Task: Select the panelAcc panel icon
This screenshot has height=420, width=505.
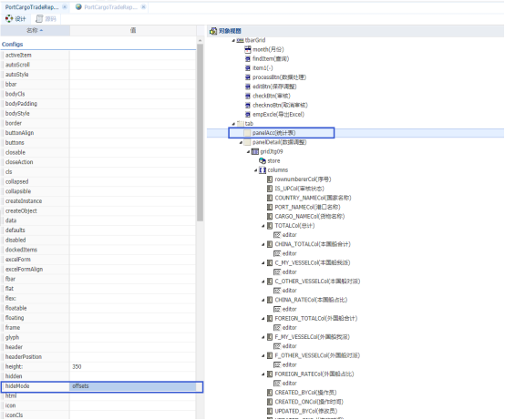Action: [x=247, y=133]
